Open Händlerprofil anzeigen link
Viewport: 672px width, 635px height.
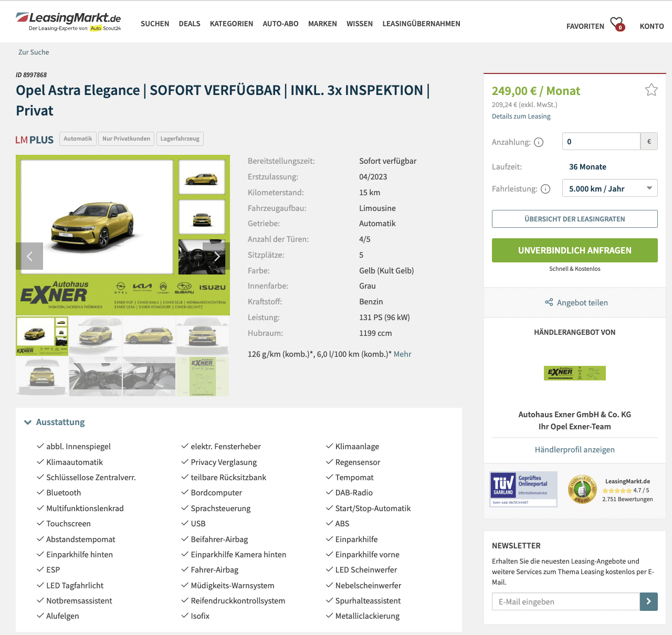575,449
